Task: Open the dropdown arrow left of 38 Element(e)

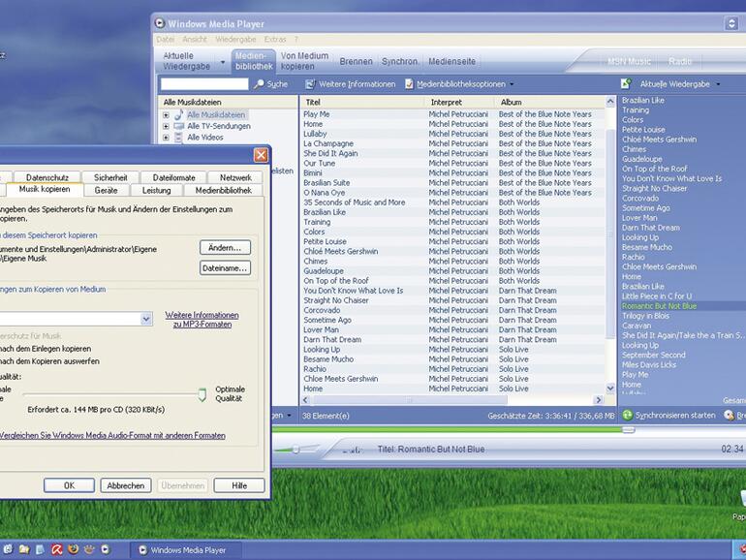Action: (289, 416)
